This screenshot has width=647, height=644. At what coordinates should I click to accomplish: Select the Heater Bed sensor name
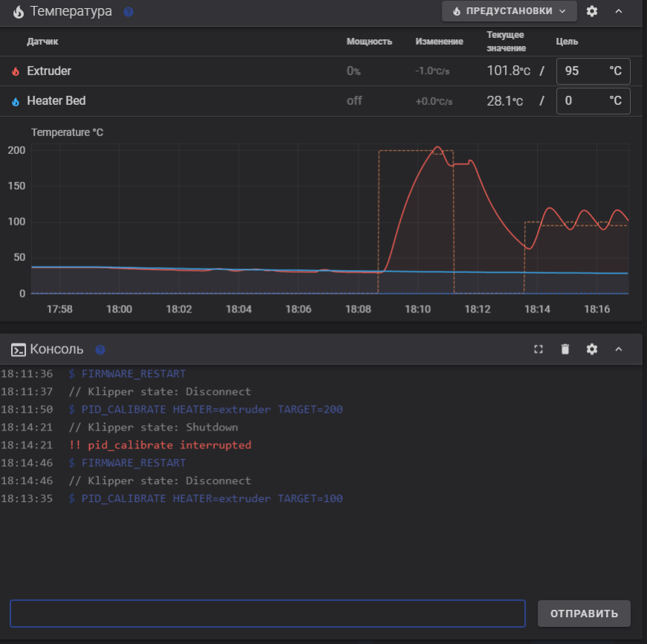pyautogui.click(x=56, y=100)
